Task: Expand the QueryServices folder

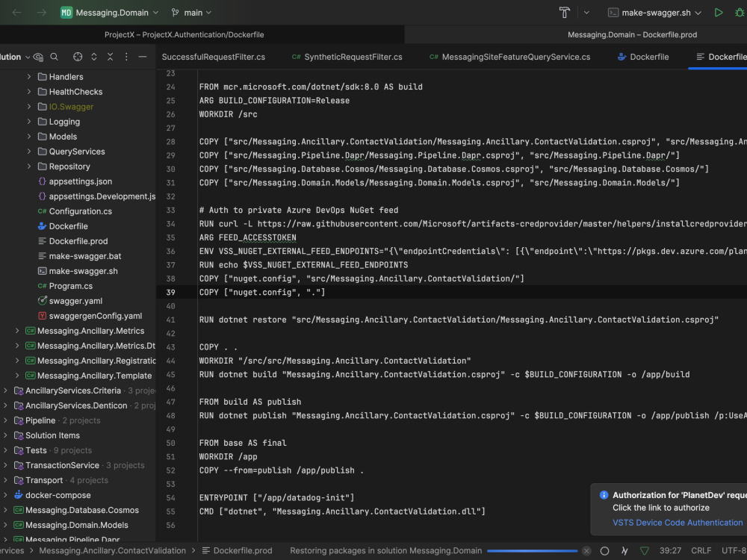Action: pyautogui.click(x=29, y=152)
